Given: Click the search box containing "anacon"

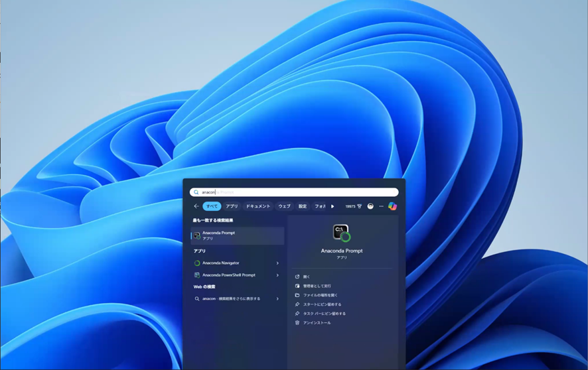Looking at the screenshot, I should (294, 192).
